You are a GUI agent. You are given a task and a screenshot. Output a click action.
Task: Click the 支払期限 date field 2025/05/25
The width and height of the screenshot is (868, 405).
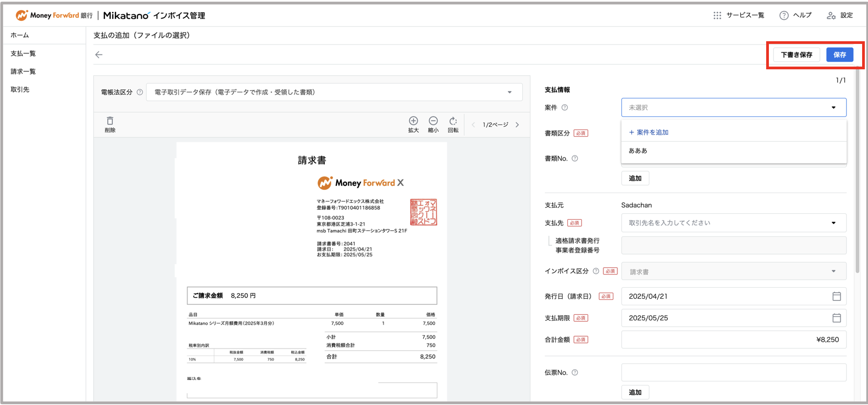pos(734,318)
